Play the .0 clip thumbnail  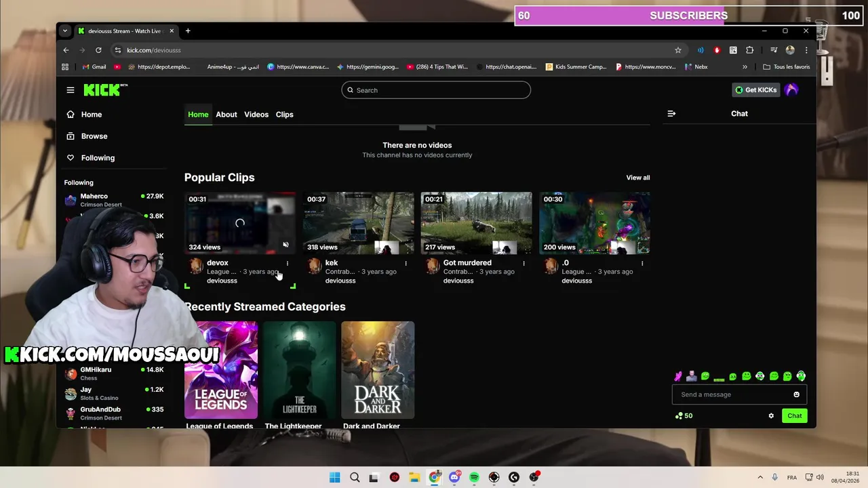click(x=594, y=223)
